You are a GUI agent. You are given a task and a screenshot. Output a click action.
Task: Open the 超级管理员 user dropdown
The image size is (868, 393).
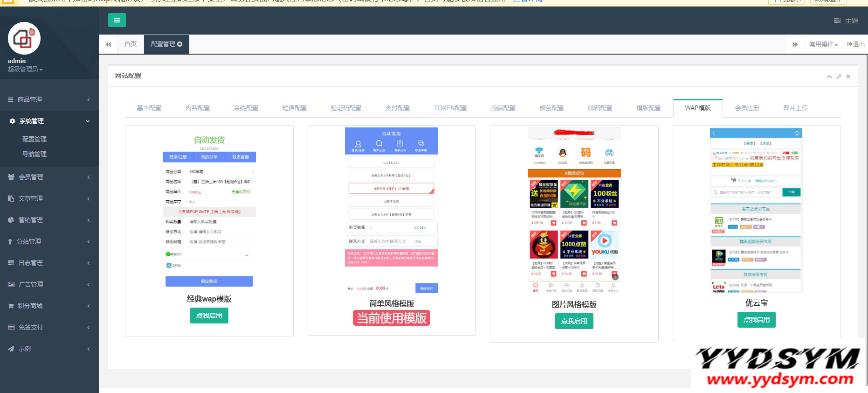coord(25,69)
